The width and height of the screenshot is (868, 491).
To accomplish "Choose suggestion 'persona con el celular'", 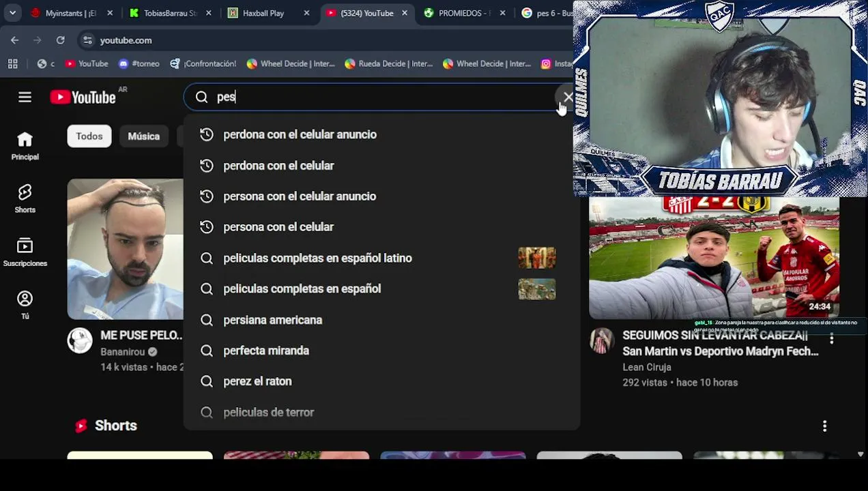I will (381, 227).
